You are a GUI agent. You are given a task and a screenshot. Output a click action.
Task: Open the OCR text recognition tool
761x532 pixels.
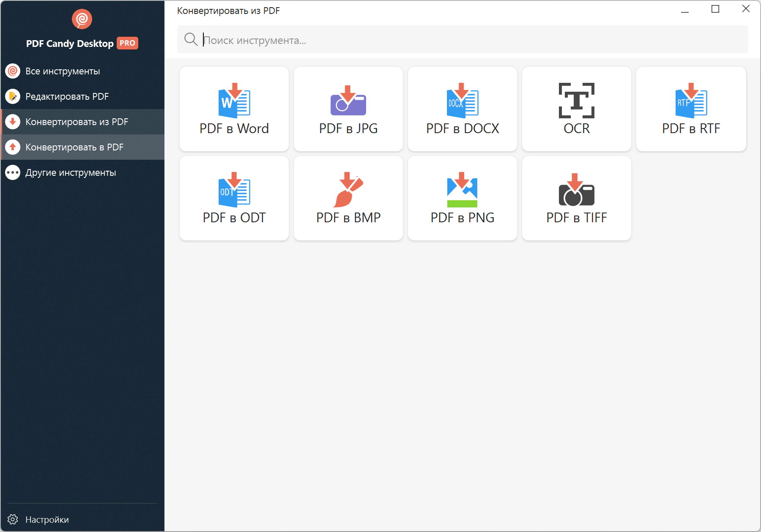pyautogui.click(x=577, y=109)
